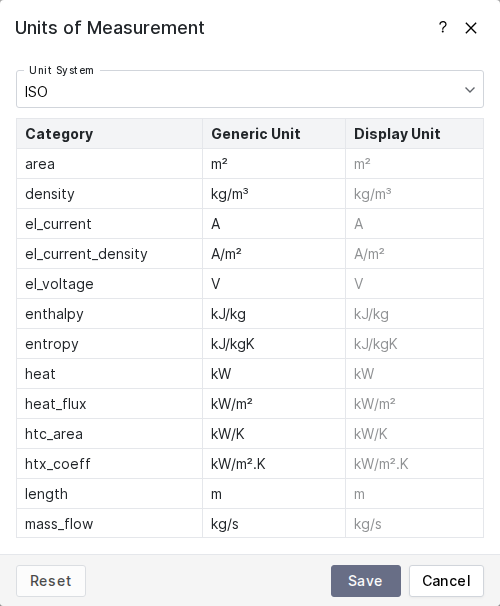
Task: Edit length display unit cell
Action: click(414, 494)
